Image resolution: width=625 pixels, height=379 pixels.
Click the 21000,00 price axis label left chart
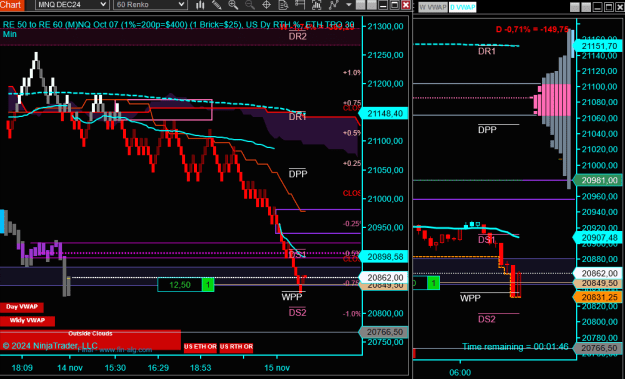(x=385, y=198)
